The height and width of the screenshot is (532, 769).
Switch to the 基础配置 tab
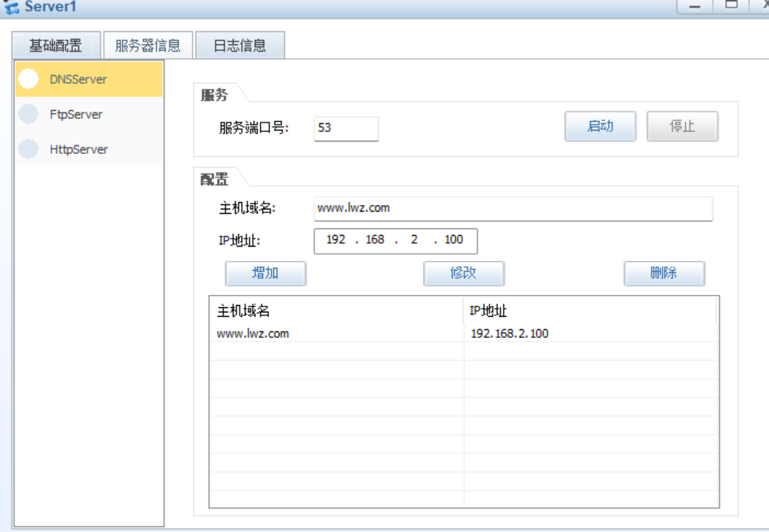(56, 45)
